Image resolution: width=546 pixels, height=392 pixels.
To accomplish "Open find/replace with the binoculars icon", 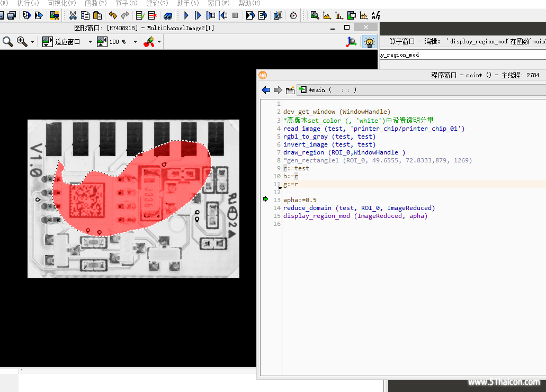I will (168, 16).
